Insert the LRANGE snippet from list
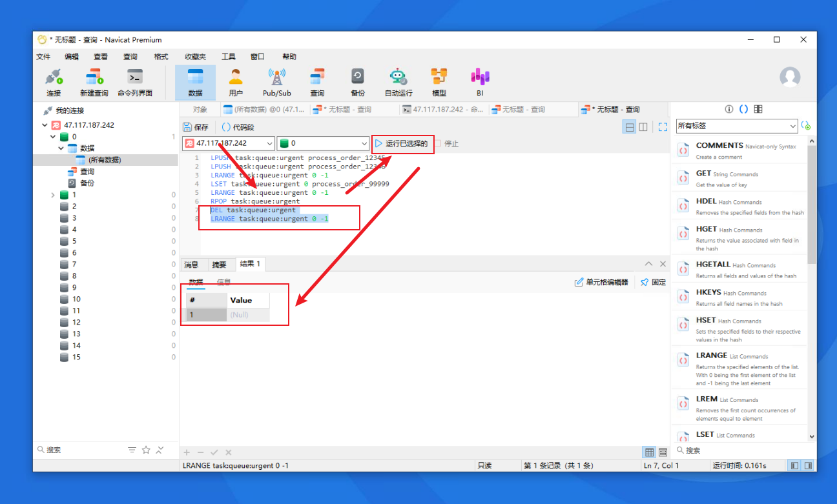 (x=739, y=368)
